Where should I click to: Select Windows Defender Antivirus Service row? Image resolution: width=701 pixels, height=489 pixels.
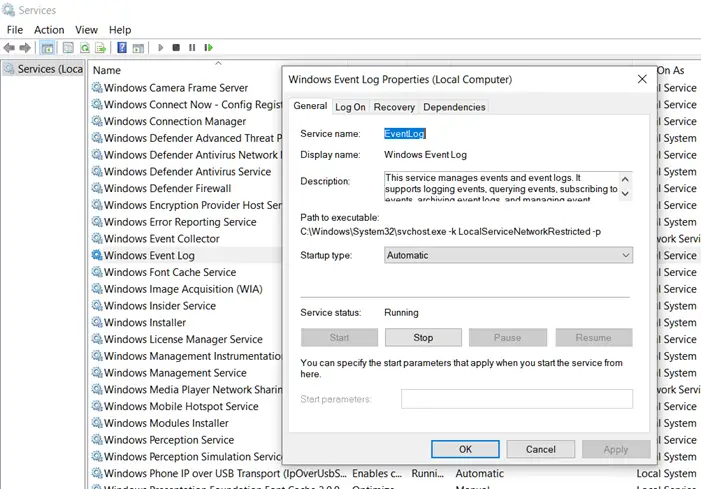click(187, 172)
